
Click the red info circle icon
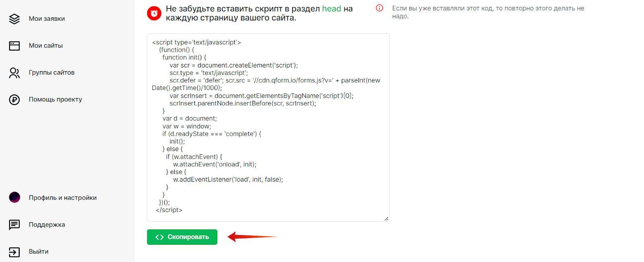[380, 8]
